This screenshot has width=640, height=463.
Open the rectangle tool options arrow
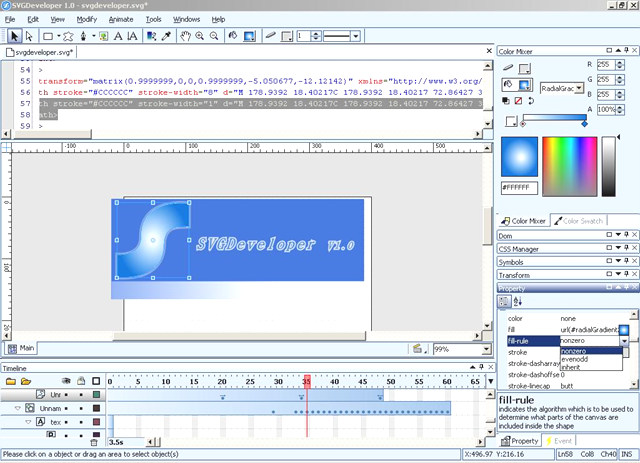pyautogui.click(x=59, y=36)
